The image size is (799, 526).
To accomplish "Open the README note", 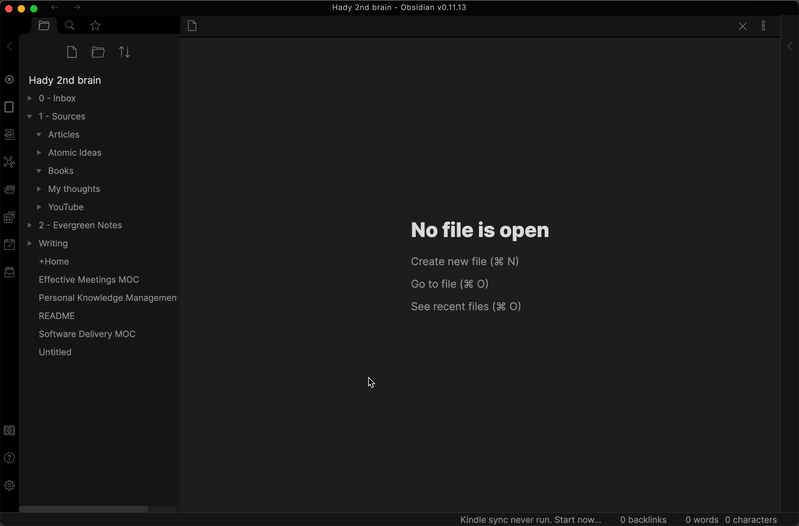I will coord(57,316).
